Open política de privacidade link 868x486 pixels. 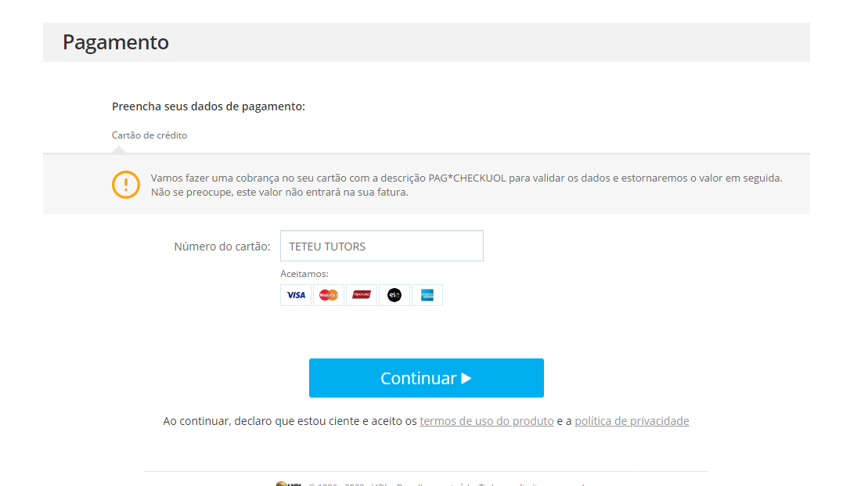point(632,421)
